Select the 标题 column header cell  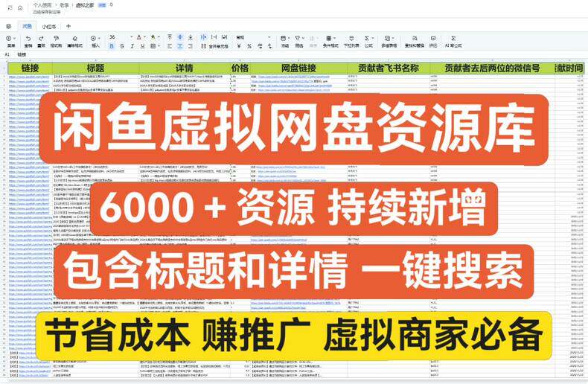(95, 68)
